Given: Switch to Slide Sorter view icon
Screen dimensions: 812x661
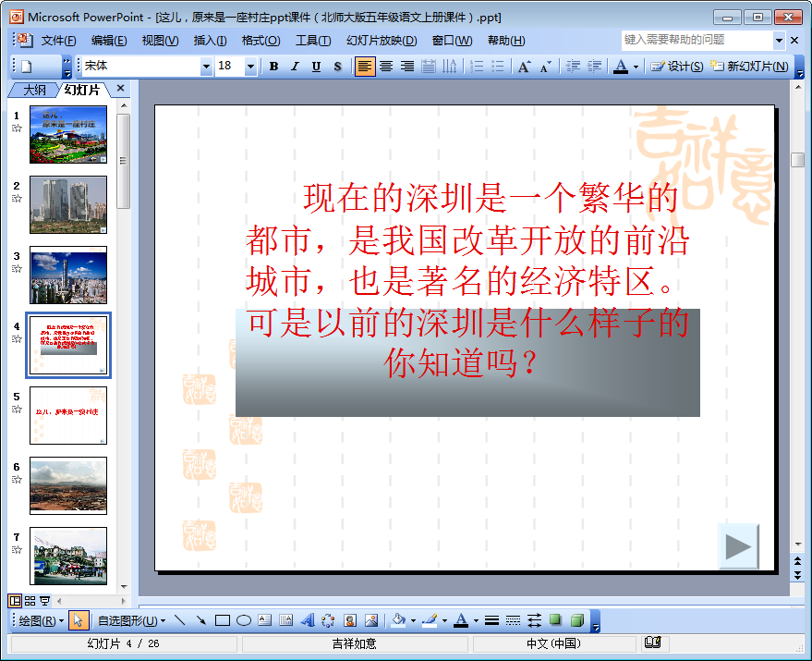Looking at the screenshot, I should tap(30, 601).
